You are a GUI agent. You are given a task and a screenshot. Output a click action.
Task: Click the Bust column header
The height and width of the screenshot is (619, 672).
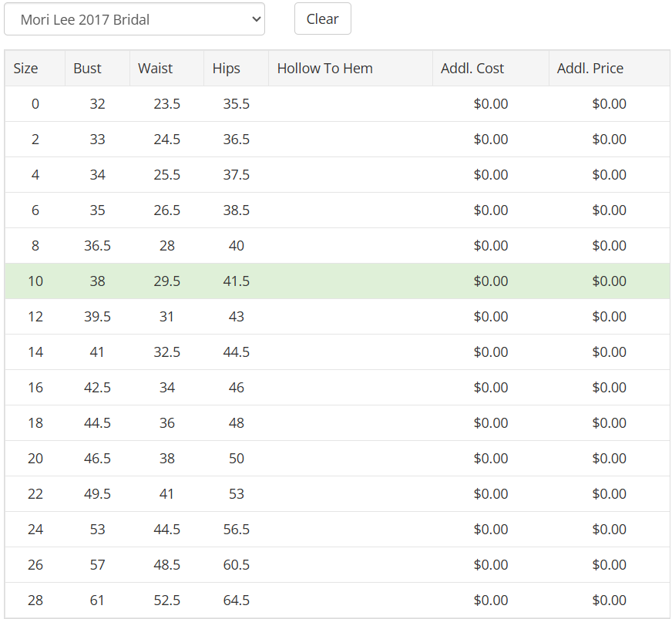click(97, 69)
